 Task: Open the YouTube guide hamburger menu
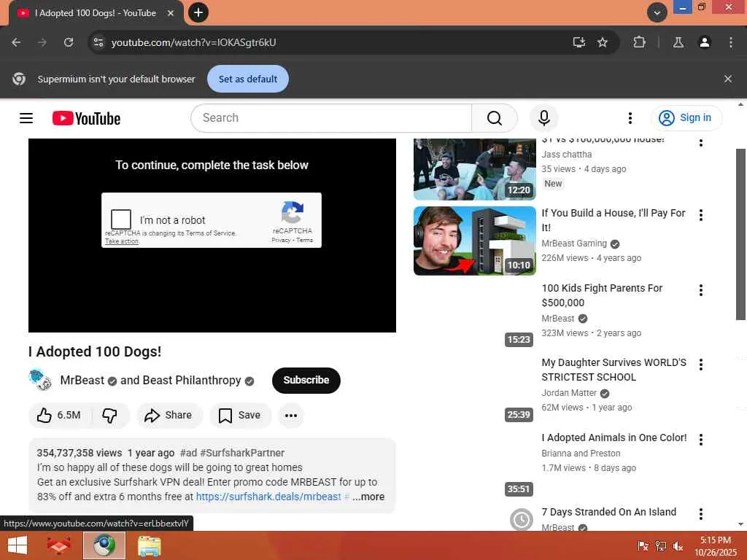[26, 118]
